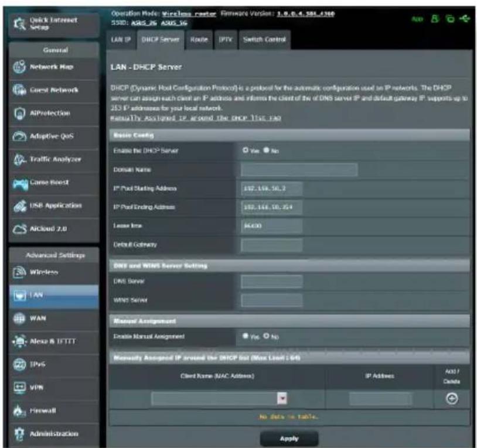Screen dimensions: 477x448
Task: Click the App link in the header
Action: (x=417, y=19)
